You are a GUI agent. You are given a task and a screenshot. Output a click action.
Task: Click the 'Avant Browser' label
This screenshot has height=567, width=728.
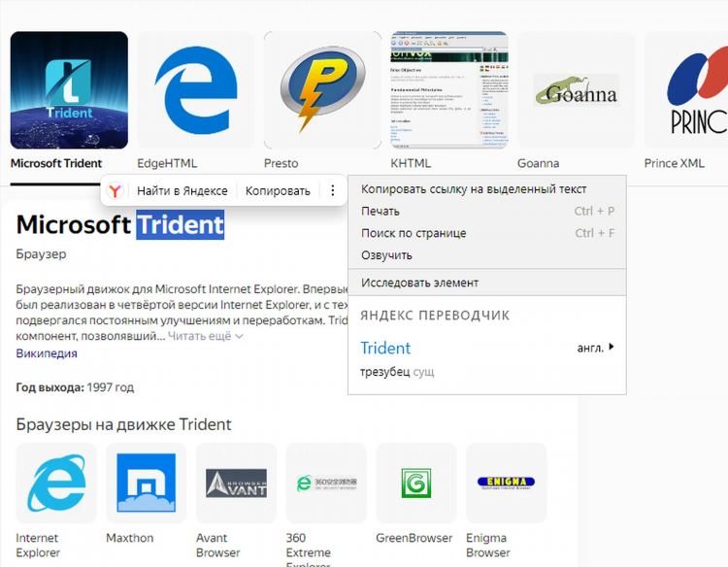pyautogui.click(x=217, y=546)
